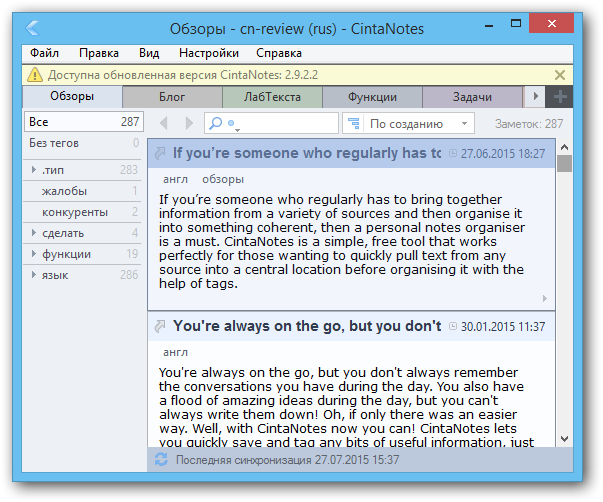Click 'англ' tag on second note
Screen dimensions: 603x502
click(175, 352)
